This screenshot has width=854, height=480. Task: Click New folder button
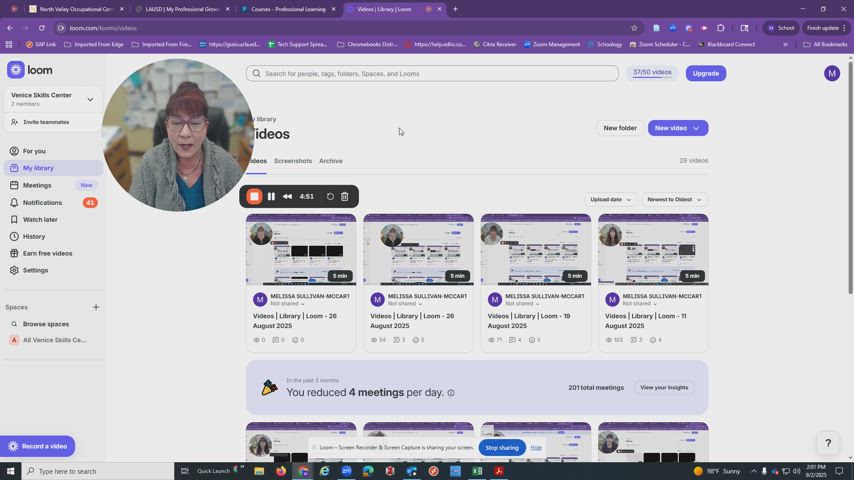tap(620, 128)
